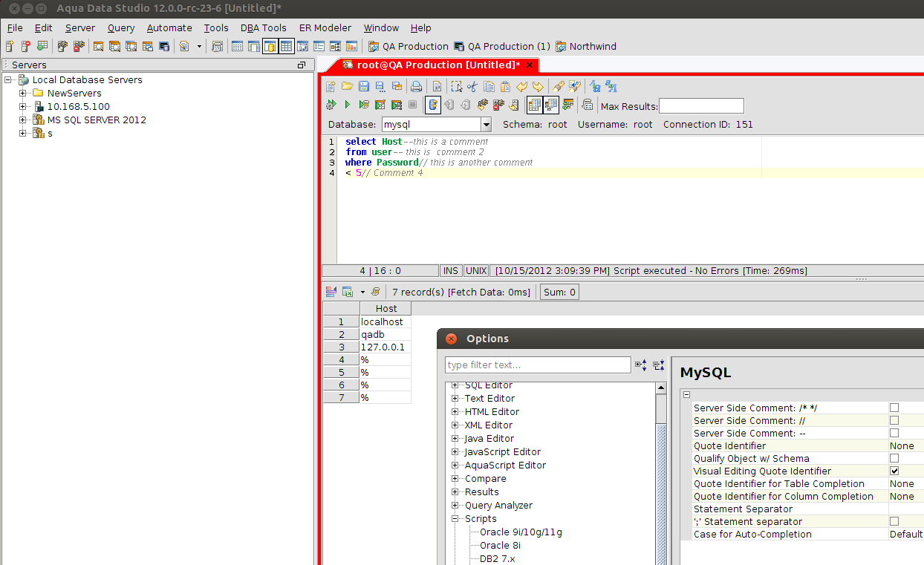Image resolution: width=924 pixels, height=565 pixels.
Task: Click the Host column header
Action: tap(385, 308)
